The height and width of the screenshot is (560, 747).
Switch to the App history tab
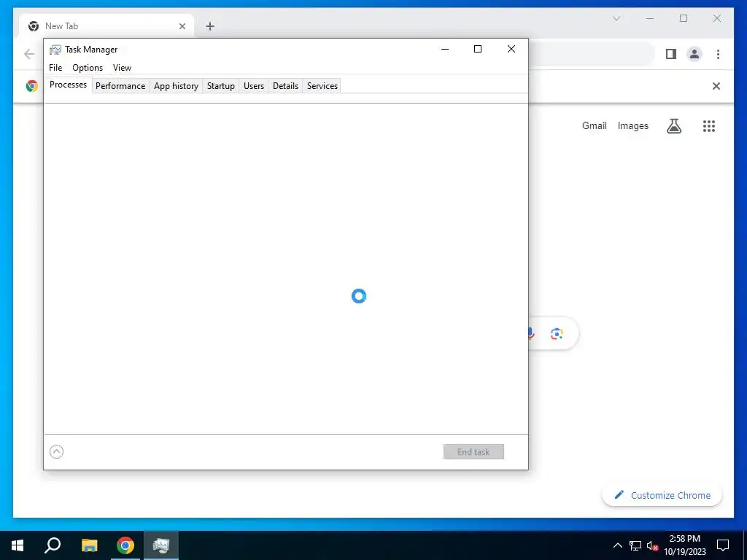click(x=176, y=86)
